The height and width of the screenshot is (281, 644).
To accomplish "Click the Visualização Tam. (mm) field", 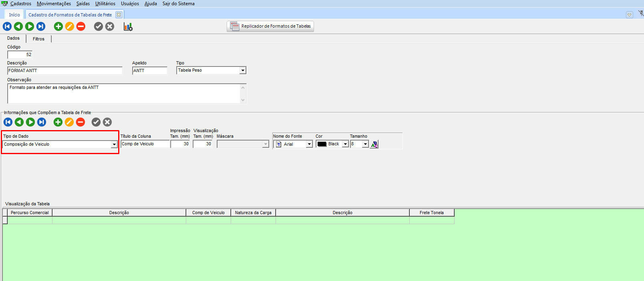I will pyautogui.click(x=203, y=144).
